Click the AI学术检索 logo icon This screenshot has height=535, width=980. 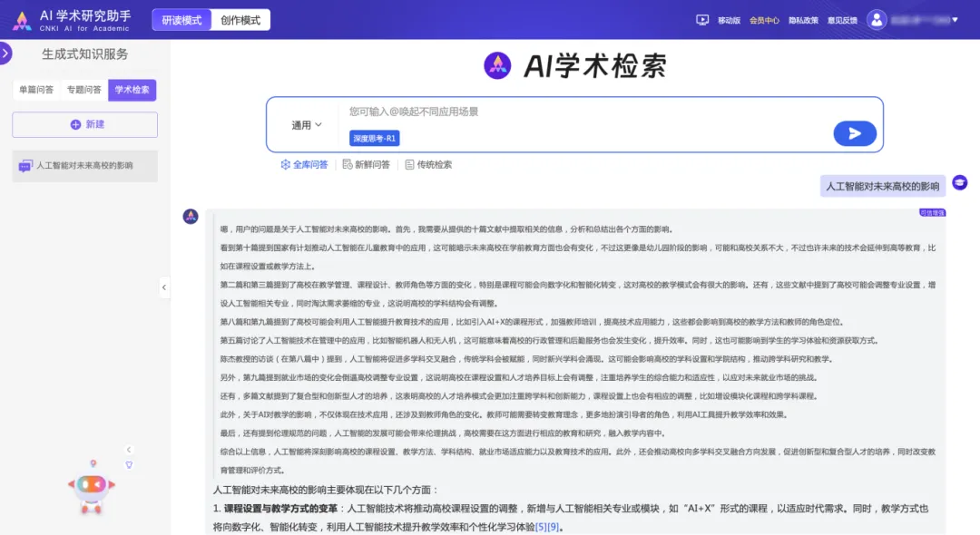point(497,65)
